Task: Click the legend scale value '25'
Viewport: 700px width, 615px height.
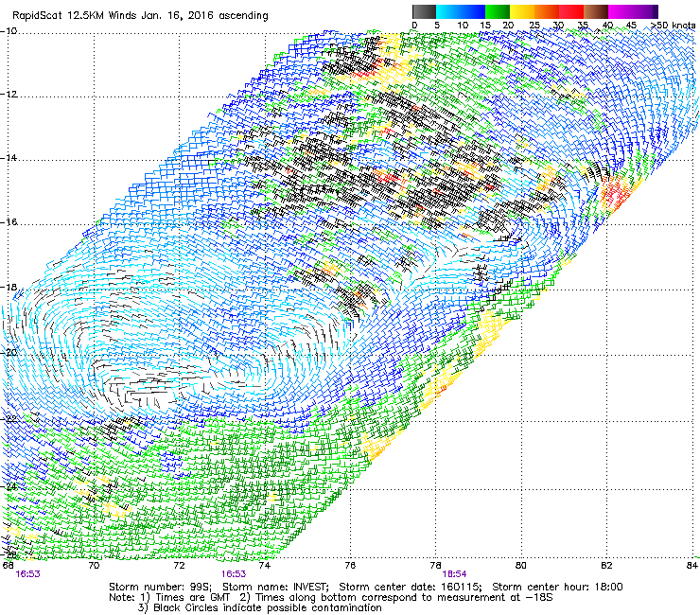Action: [x=534, y=26]
